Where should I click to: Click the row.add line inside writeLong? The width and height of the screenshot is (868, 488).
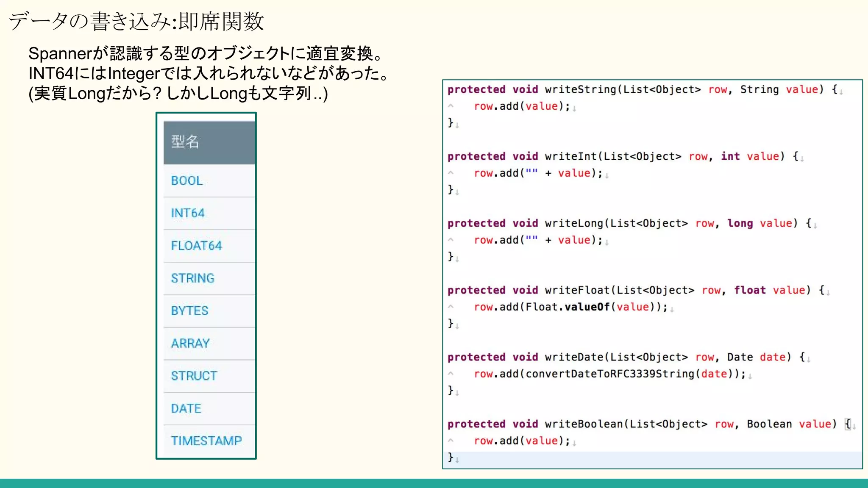coord(538,240)
